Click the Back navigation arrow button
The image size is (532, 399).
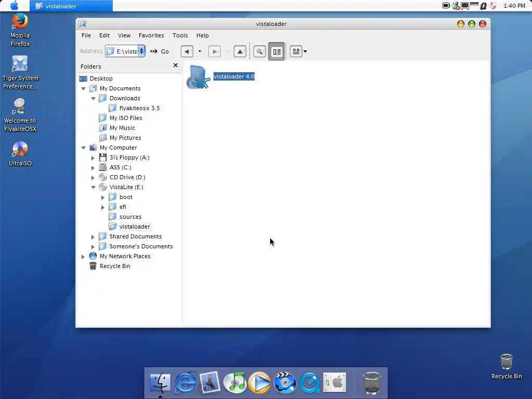tap(187, 51)
